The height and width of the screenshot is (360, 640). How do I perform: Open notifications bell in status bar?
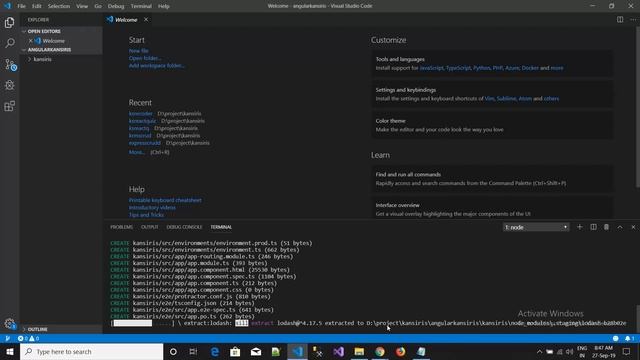(629, 338)
